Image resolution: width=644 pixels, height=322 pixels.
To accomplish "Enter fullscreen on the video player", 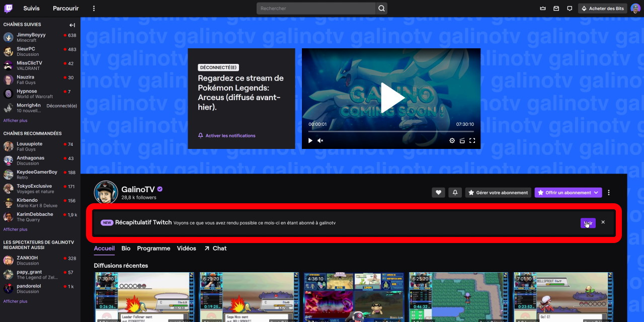I will coord(472,141).
